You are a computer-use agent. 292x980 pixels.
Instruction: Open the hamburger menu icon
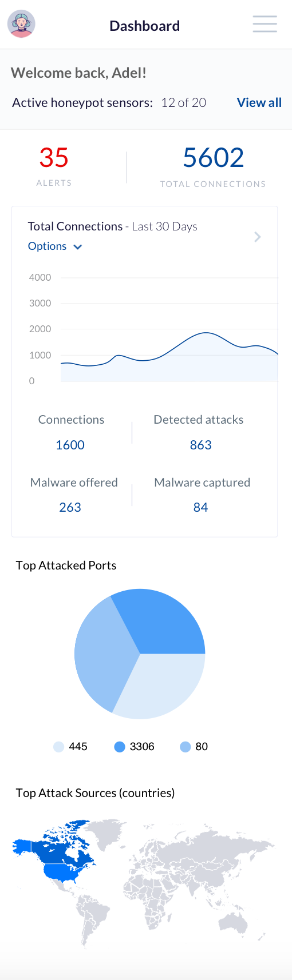[265, 24]
